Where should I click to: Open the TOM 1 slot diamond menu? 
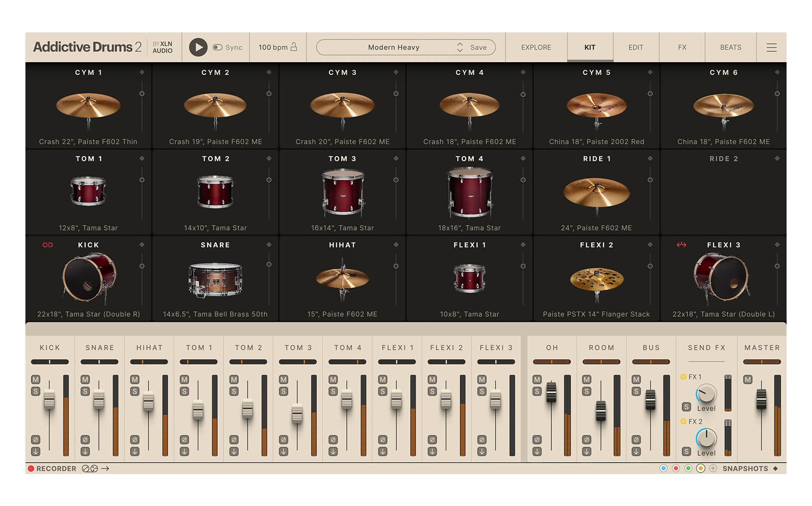pos(142,158)
